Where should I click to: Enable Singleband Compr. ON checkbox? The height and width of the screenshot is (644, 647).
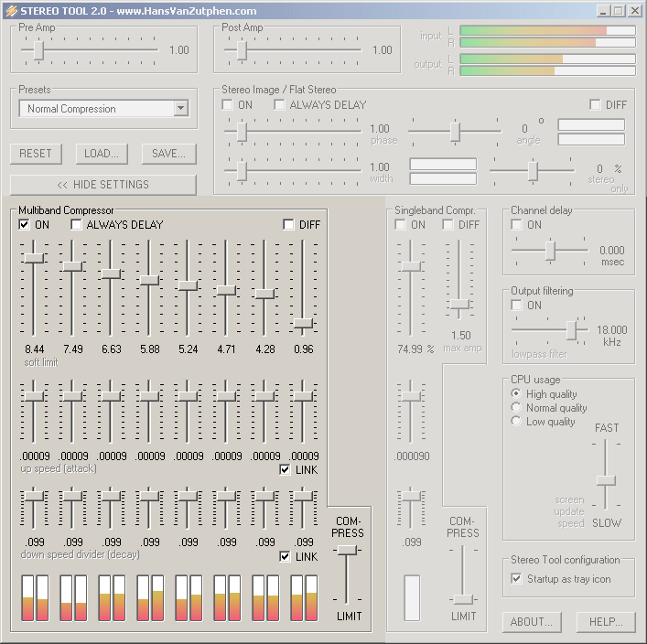[x=400, y=224]
